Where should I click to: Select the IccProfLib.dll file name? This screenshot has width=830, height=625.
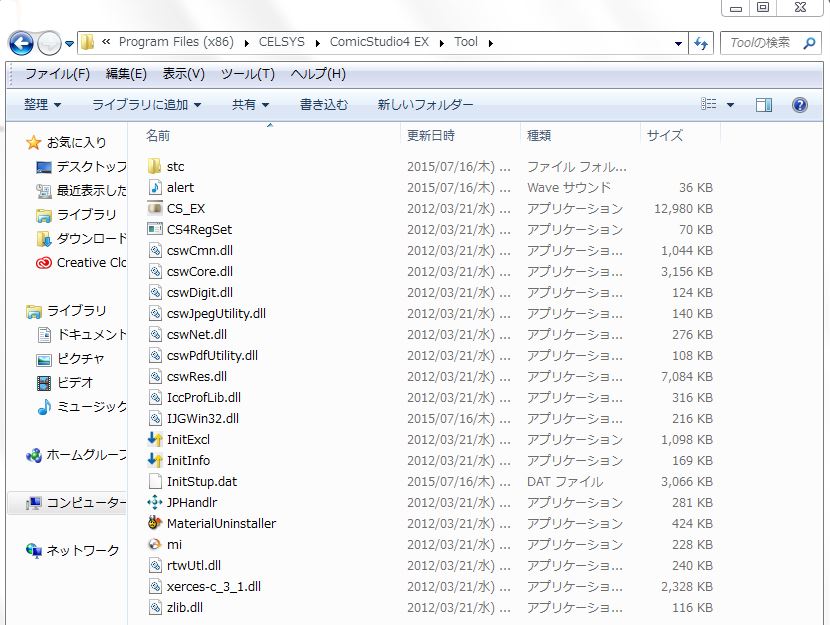click(204, 397)
